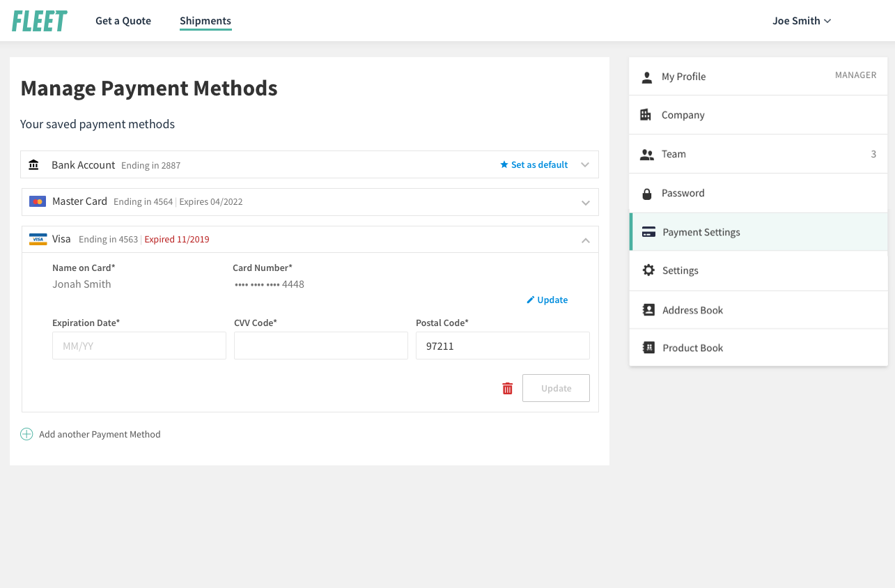895x588 pixels.
Task: Open the Shipments tab
Action: click(205, 21)
